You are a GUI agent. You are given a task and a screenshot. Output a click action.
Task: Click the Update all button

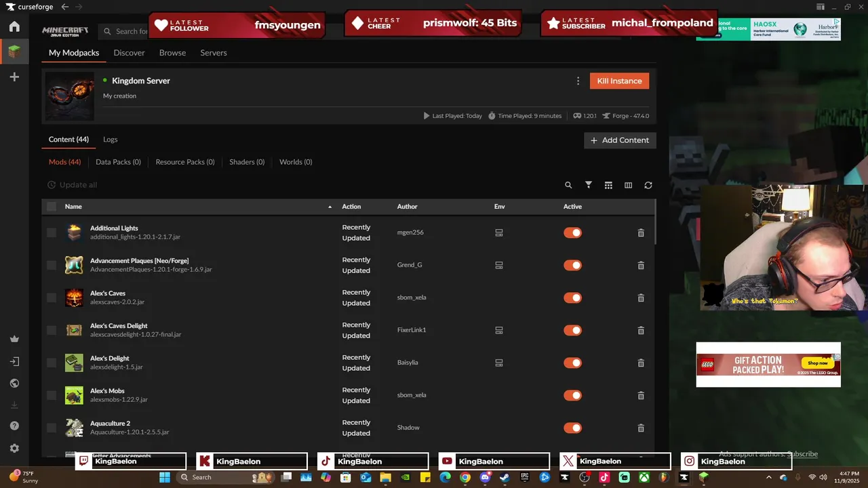72,185
